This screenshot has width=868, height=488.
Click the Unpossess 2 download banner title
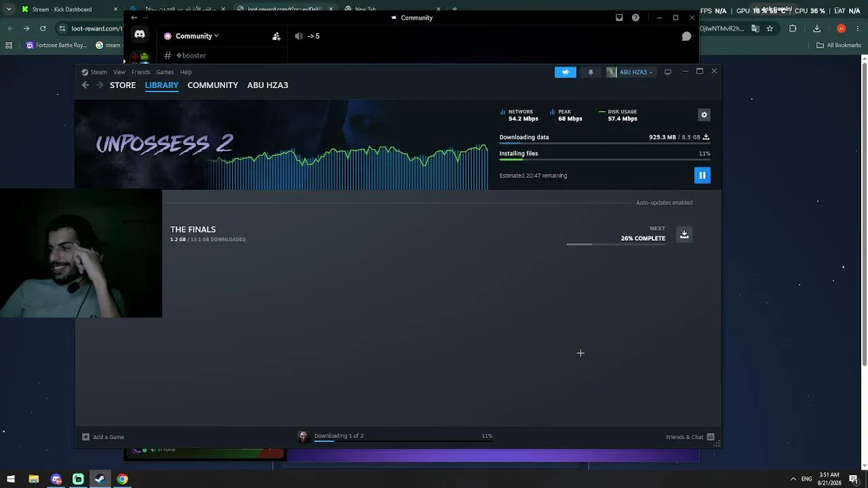[x=165, y=144]
